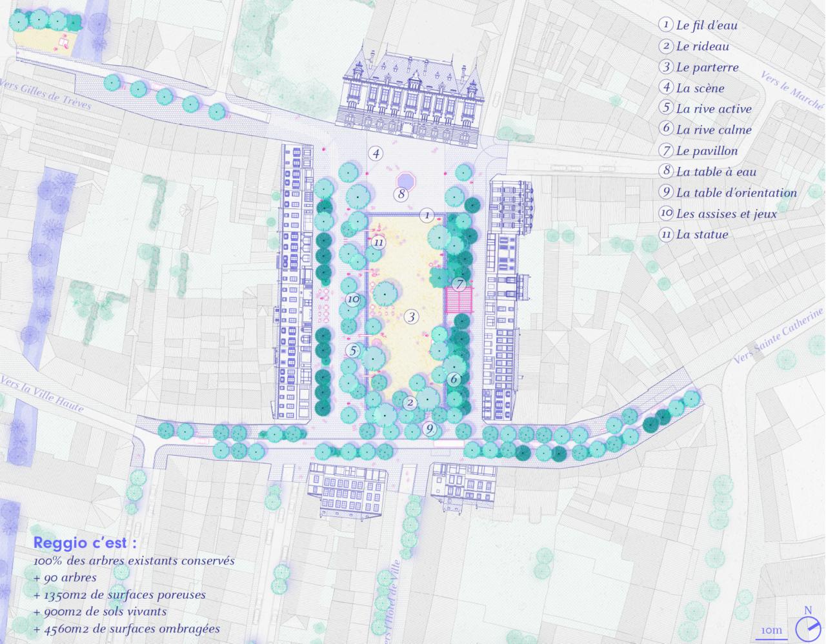Select map marker 6 La rive calme
The image size is (826, 644).
[x=454, y=379]
